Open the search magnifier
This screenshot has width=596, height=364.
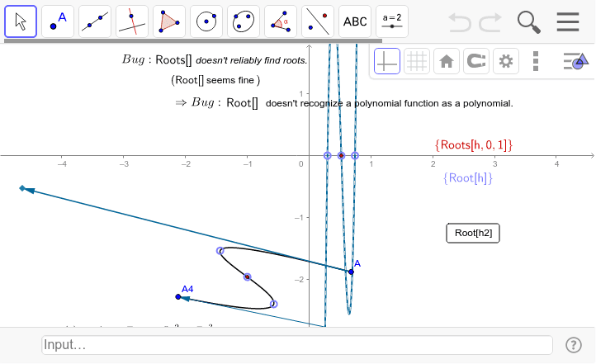click(528, 22)
